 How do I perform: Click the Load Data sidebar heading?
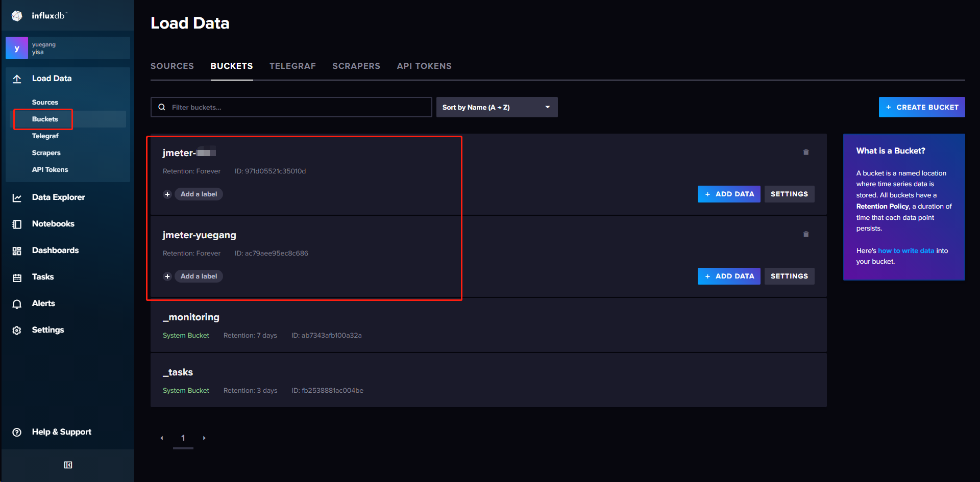click(x=52, y=79)
